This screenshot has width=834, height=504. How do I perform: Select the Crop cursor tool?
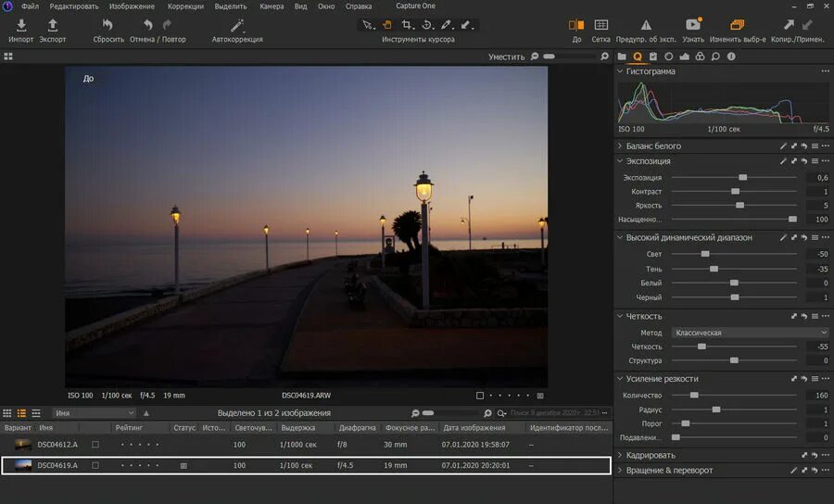[x=407, y=25]
